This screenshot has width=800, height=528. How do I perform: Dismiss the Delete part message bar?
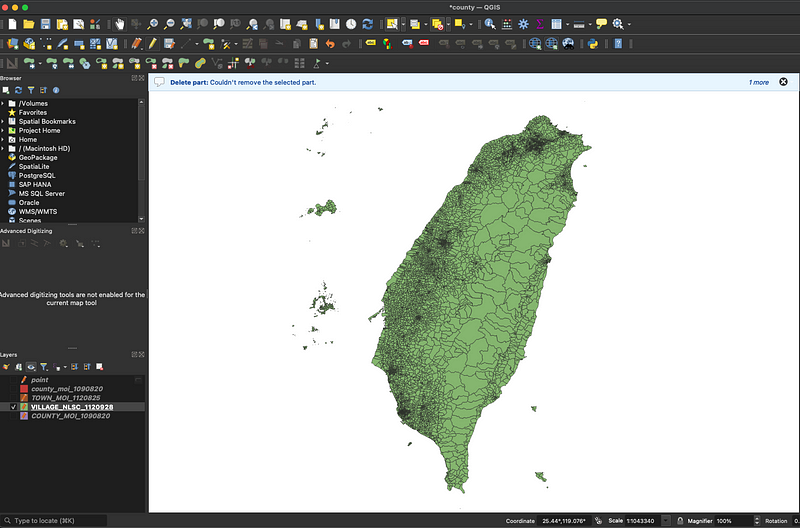click(x=783, y=82)
